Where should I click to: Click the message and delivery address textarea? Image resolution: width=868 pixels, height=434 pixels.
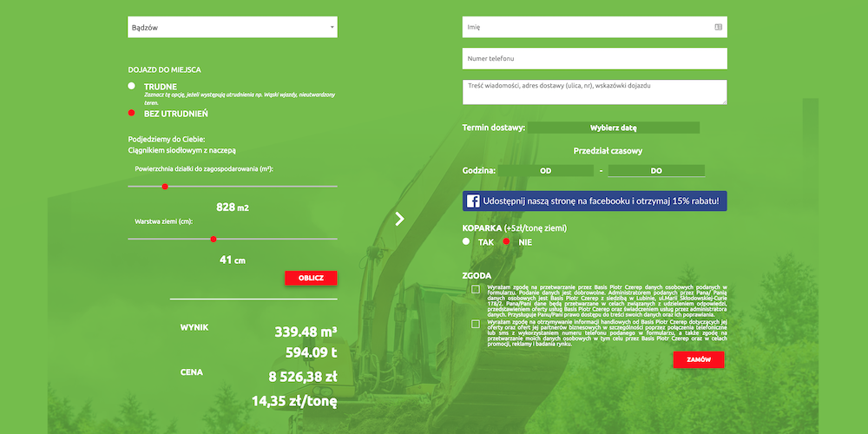click(x=595, y=92)
